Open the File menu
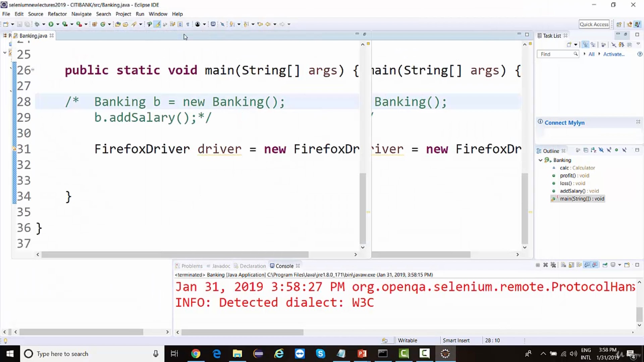 [x=6, y=14]
